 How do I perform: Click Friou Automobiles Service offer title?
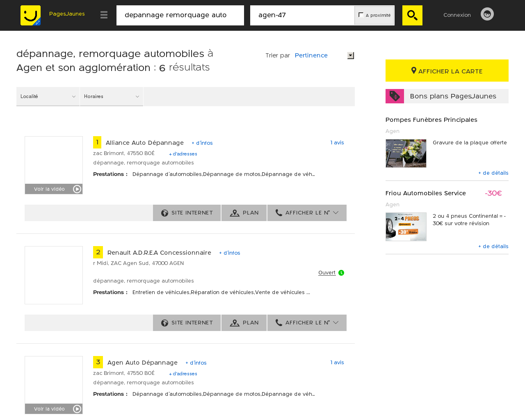(x=426, y=193)
